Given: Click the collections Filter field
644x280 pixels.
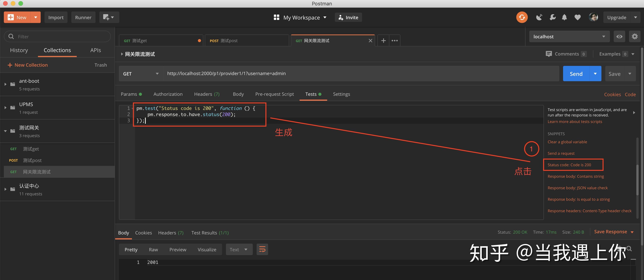Looking at the screenshot, I should [x=57, y=36].
